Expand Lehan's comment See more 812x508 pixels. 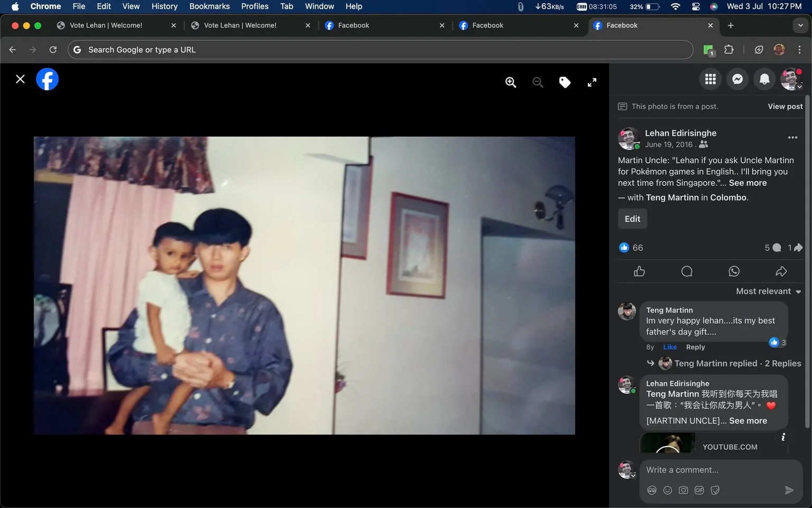coord(748,421)
